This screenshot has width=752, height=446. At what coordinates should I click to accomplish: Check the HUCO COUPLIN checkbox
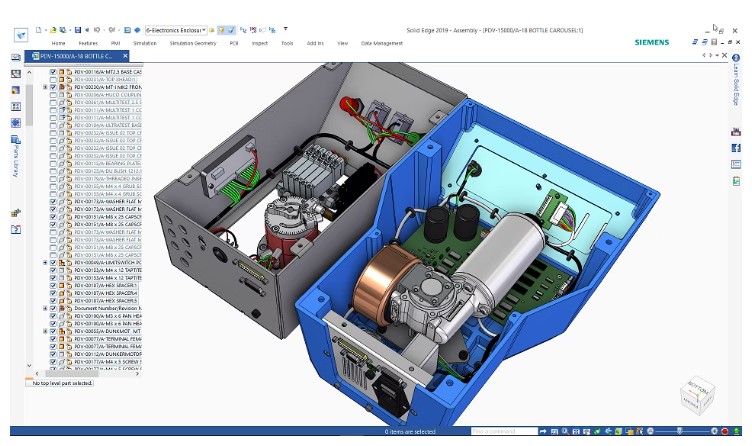click(x=53, y=95)
